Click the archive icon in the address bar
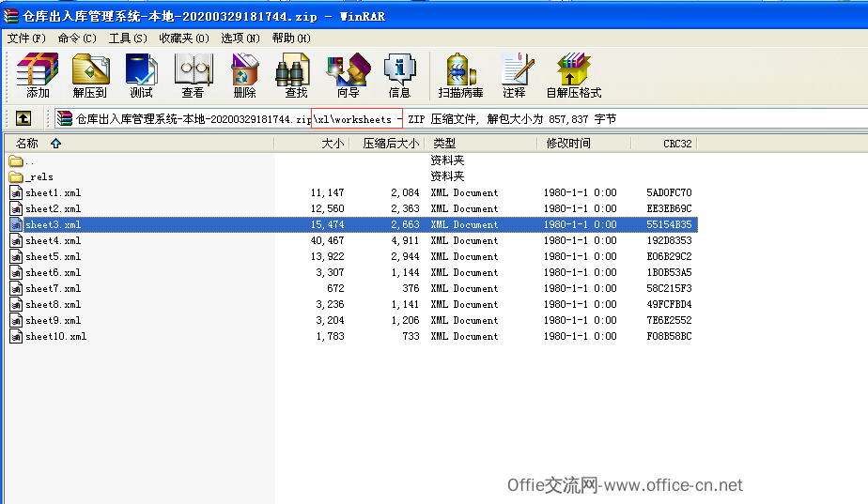This screenshot has width=868, height=504. click(x=65, y=118)
